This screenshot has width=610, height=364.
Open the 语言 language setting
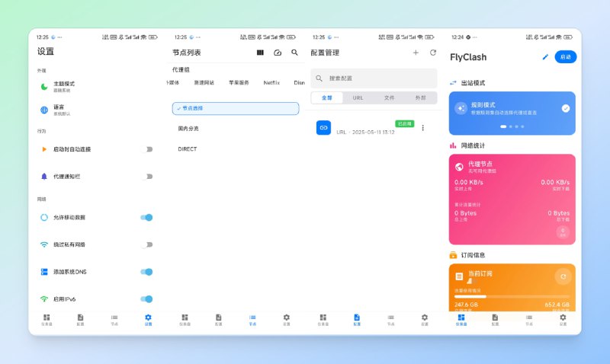tap(59, 110)
